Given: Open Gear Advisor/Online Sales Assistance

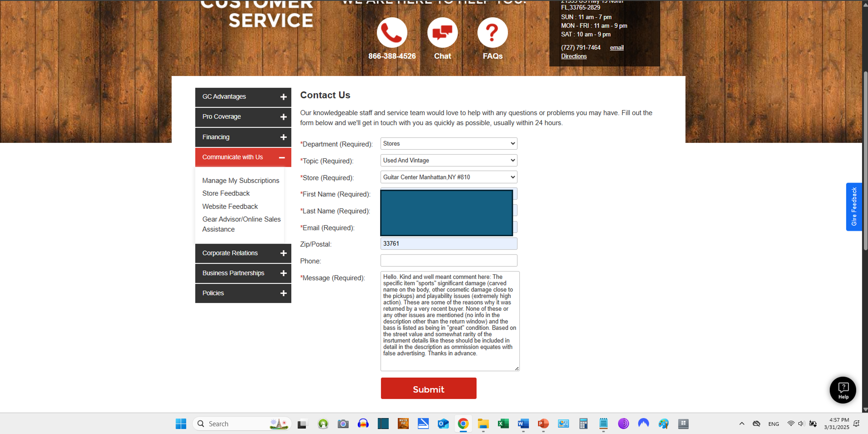Looking at the screenshot, I should (241, 224).
